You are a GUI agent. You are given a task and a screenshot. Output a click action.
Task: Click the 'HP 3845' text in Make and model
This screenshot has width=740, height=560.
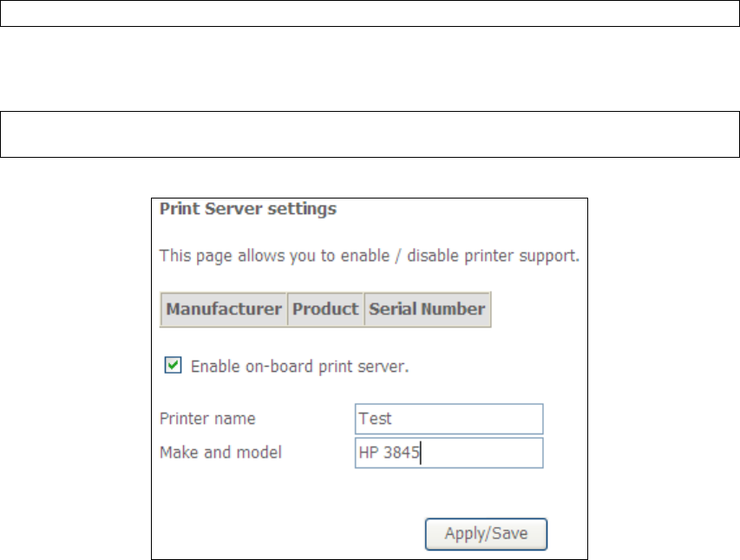pos(389,453)
